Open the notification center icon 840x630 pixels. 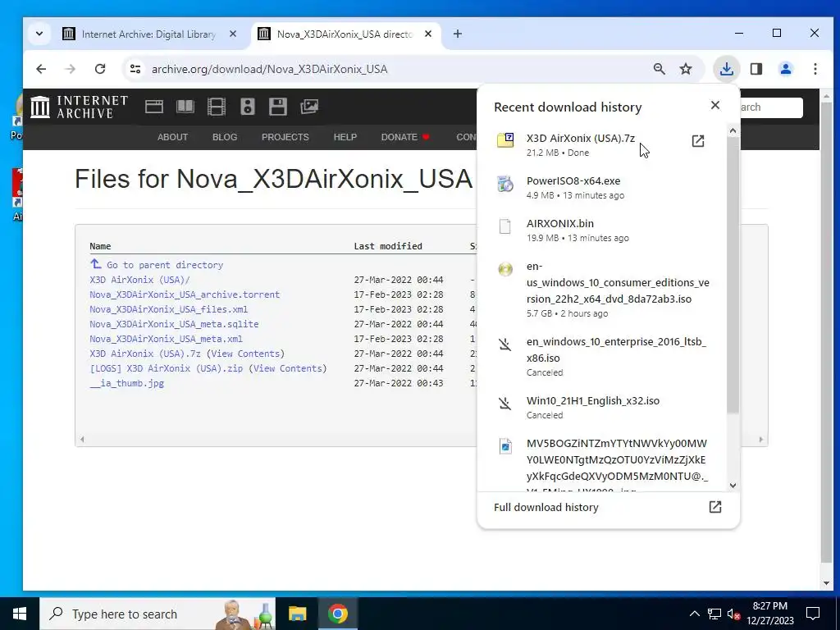[x=813, y=614]
